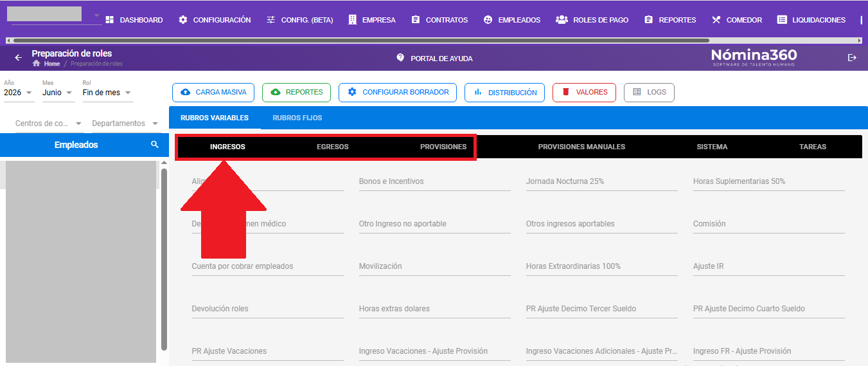The width and height of the screenshot is (868, 366).
Task: Click the Jornada Nocturna 25% field
Action: click(x=601, y=181)
